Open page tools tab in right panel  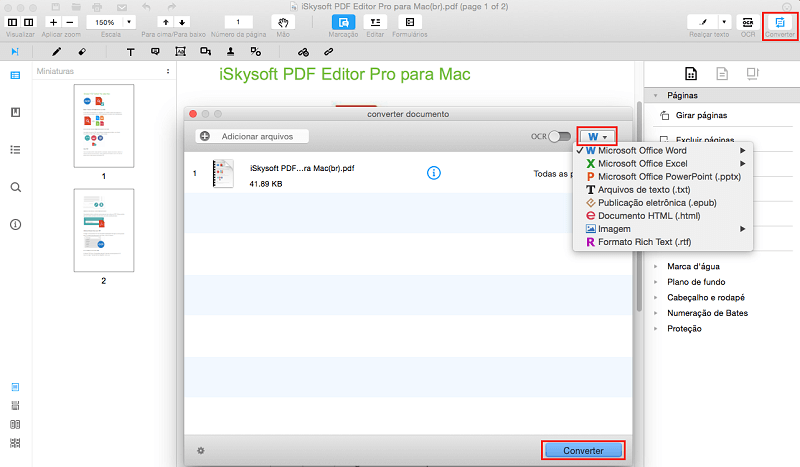pos(691,74)
